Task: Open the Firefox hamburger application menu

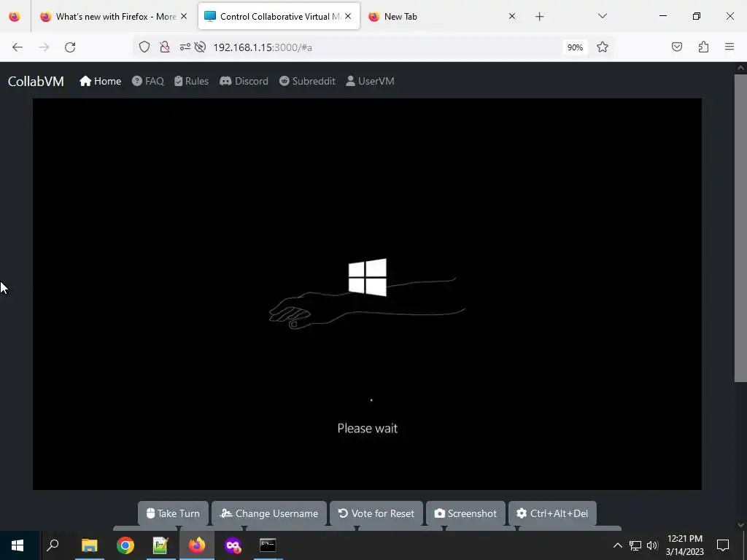Action: [x=729, y=47]
